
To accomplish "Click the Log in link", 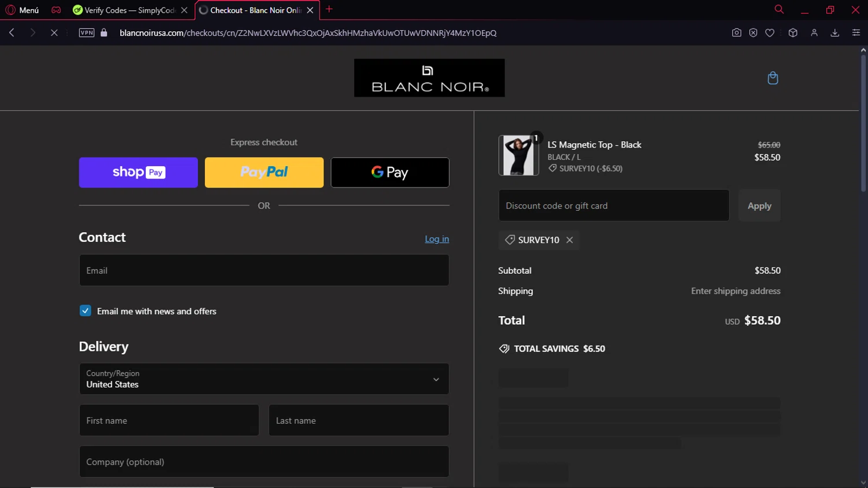I will (x=437, y=239).
